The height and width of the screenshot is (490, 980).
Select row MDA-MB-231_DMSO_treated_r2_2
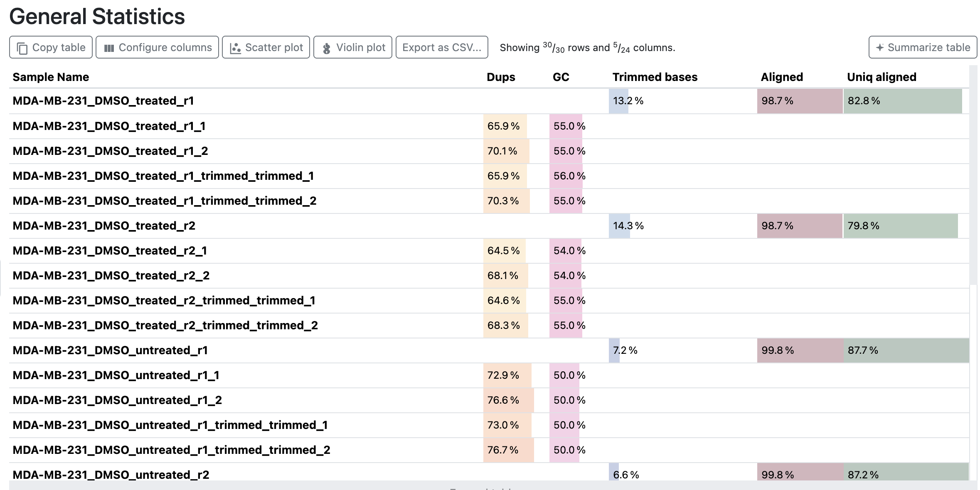point(489,276)
